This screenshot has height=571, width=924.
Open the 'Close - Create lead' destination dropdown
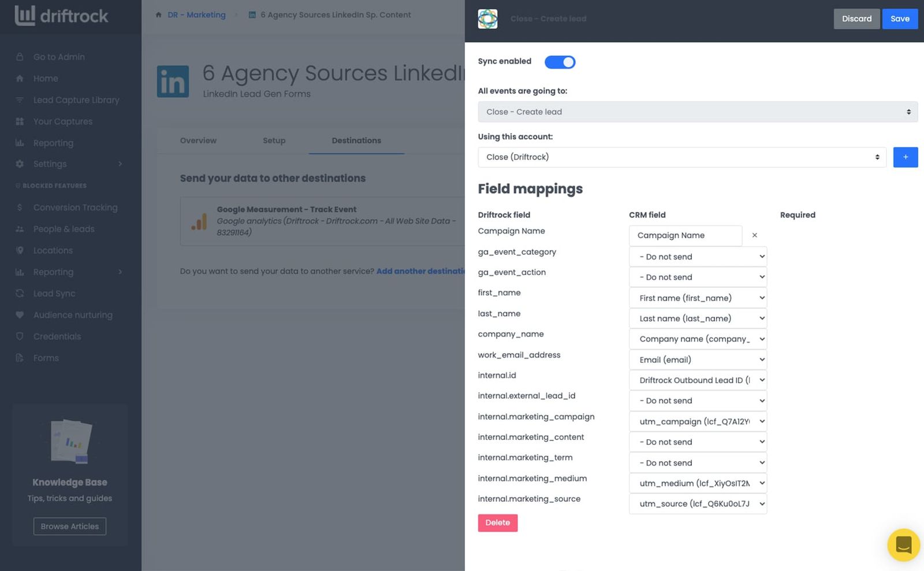698,112
